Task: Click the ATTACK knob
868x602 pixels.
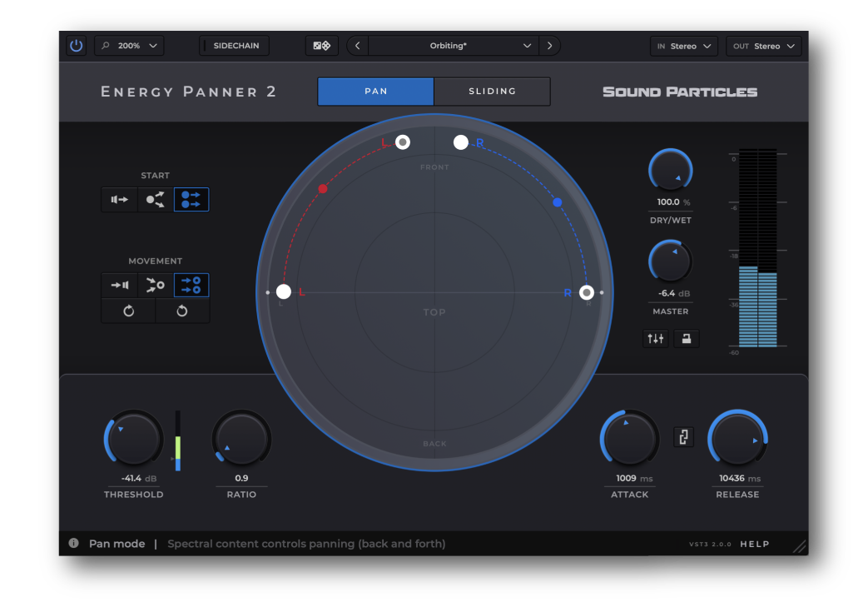Action: click(629, 439)
